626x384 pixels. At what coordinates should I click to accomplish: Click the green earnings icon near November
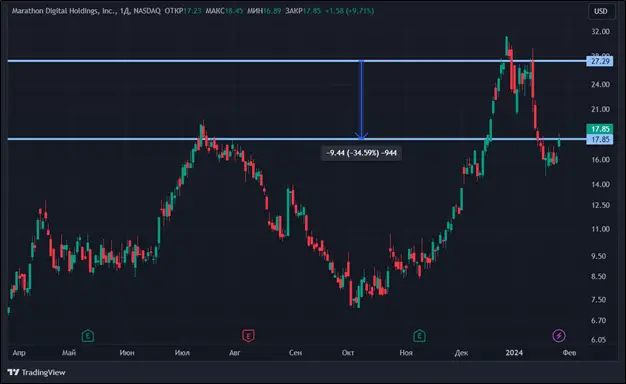point(419,336)
